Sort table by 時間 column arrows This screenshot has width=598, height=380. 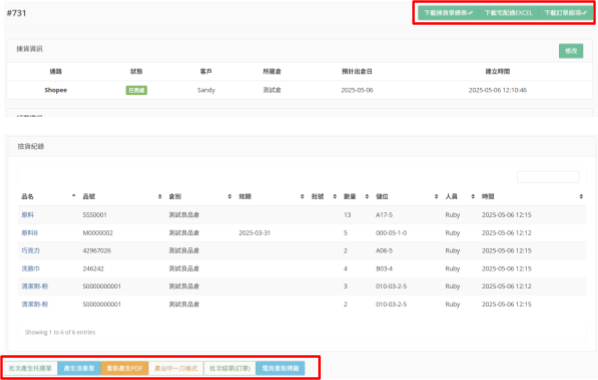coord(581,196)
